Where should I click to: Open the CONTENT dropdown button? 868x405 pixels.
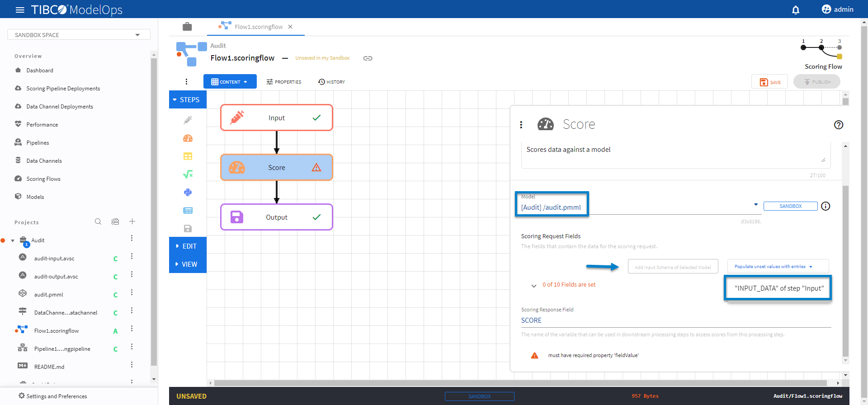click(x=230, y=82)
